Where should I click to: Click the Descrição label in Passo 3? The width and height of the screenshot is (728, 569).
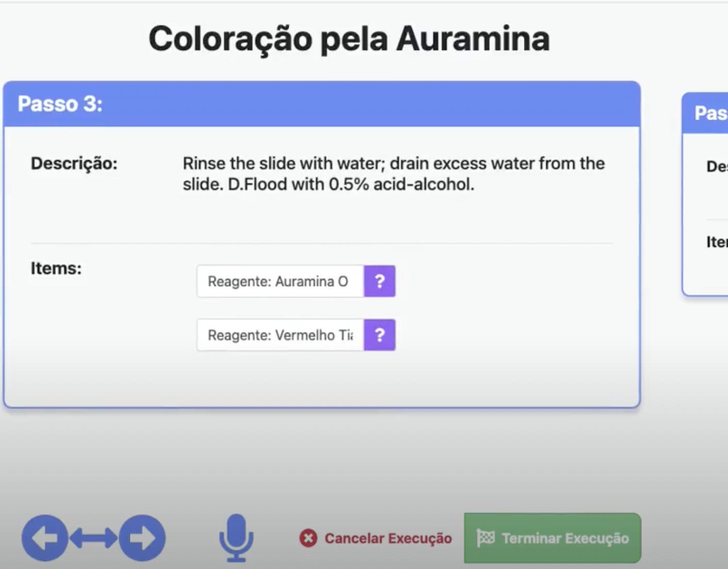74,164
